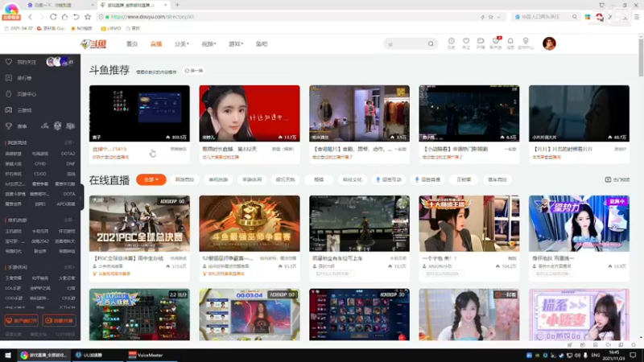This screenshot has height=362, width=644.
Task: Open a new browser tab with plus button
Action: pos(177,5)
